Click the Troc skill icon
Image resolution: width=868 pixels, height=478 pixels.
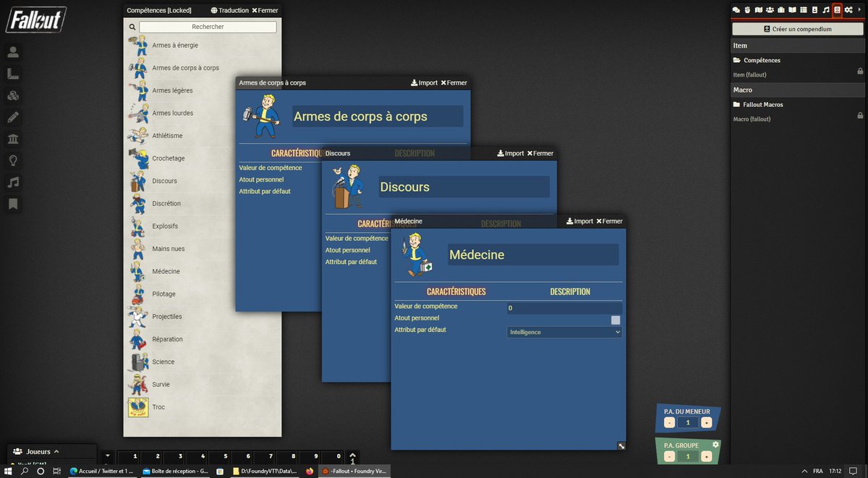(x=137, y=407)
